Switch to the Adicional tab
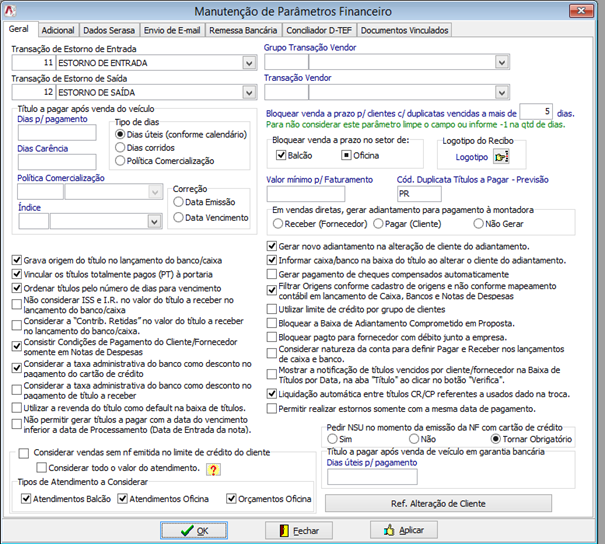This screenshot has height=544, width=605. (x=58, y=30)
